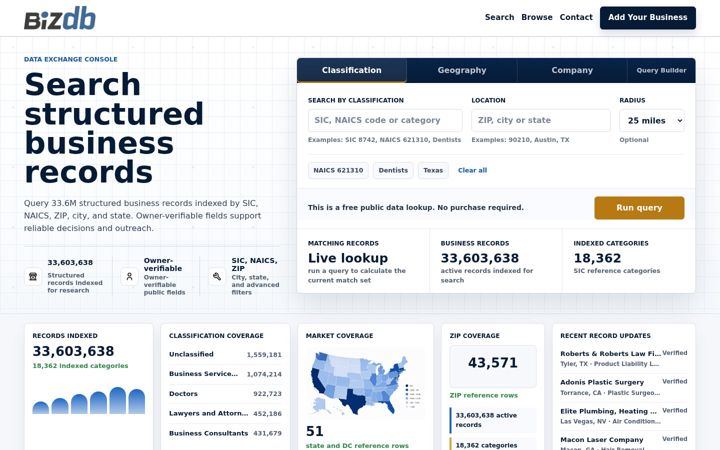Click the Doctors coverage row

225,394
